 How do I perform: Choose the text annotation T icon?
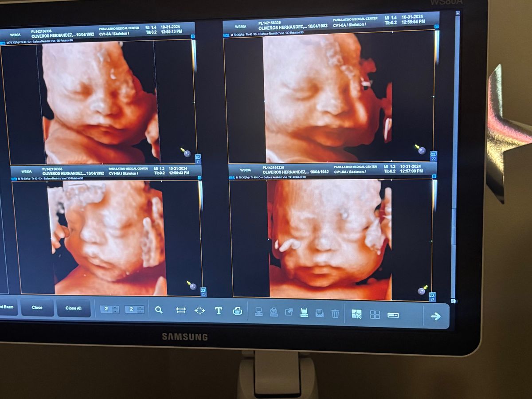click(x=219, y=311)
